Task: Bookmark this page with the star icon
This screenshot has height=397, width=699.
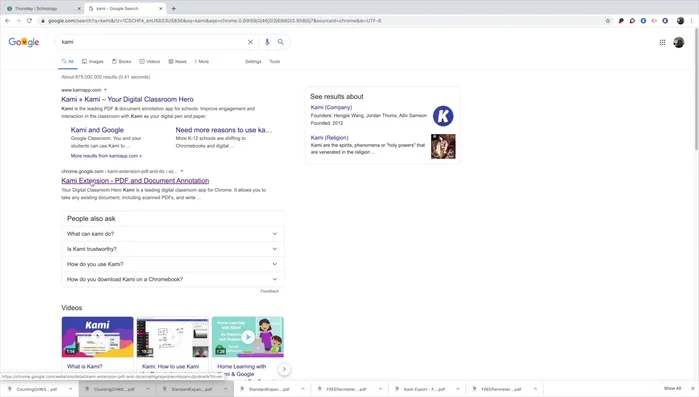Action: pos(608,20)
